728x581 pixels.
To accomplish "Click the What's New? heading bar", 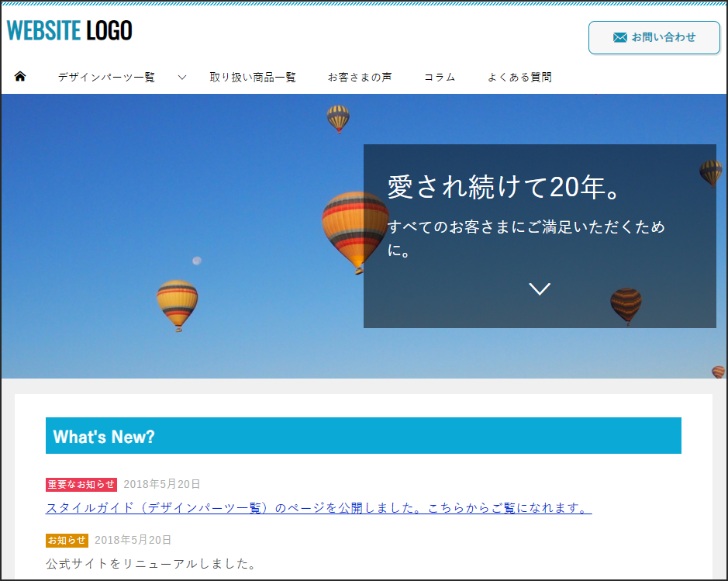I will tap(364, 436).
